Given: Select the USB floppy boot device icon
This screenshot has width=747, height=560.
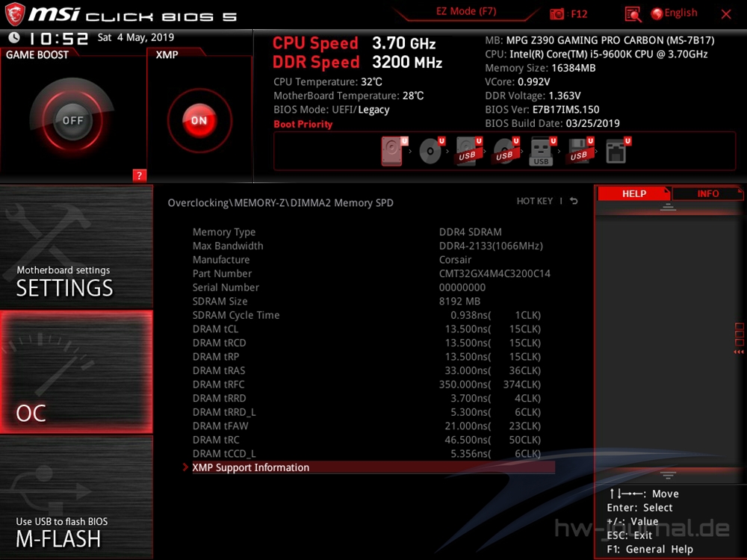Looking at the screenshot, I should (x=579, y=151).
